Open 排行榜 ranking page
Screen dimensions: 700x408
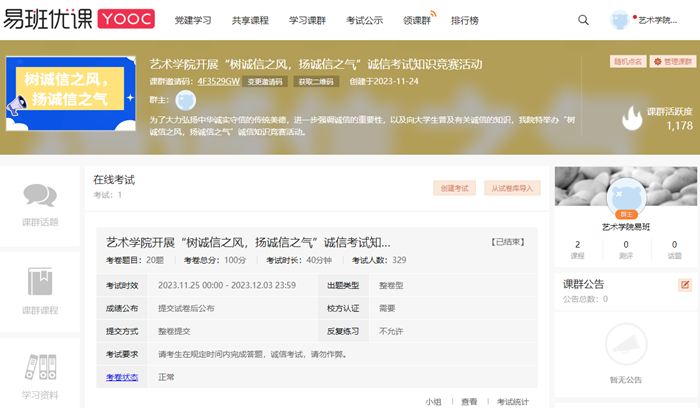pos(464,20)
